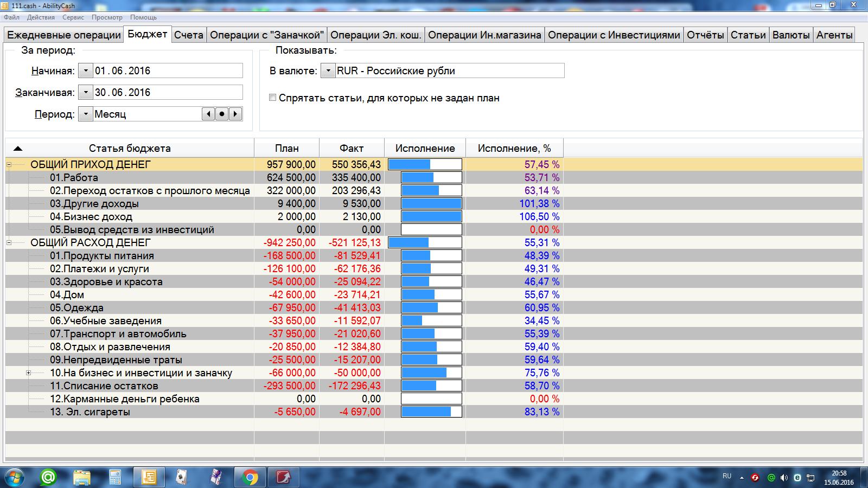Viewport: 868px width, 488px height.
Task: Click the Факт column header
Action: (352, 149)
